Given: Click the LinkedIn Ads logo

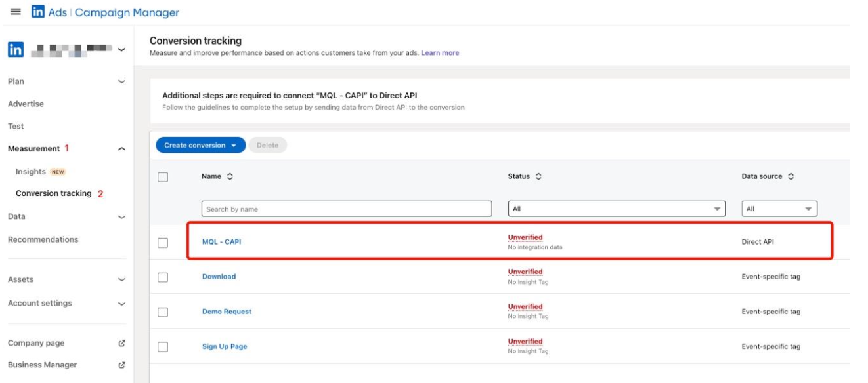Looking at the screenshot, I should coord(38,12).
